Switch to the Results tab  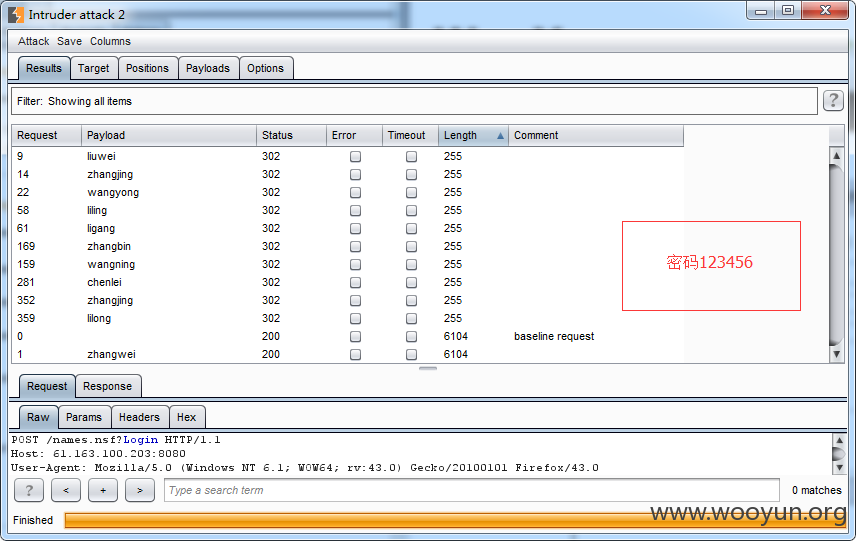click(x=44, y=68)
